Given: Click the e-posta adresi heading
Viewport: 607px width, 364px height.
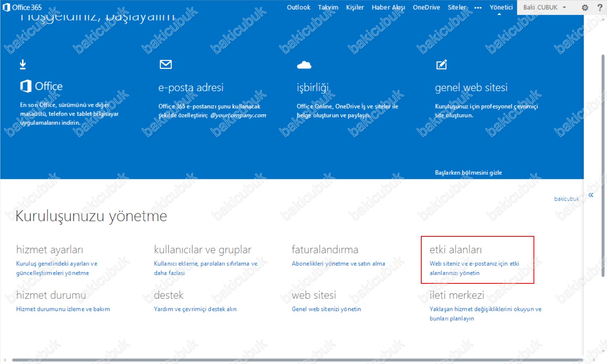Looking at the screenshot, I should [x=191, y=87].
